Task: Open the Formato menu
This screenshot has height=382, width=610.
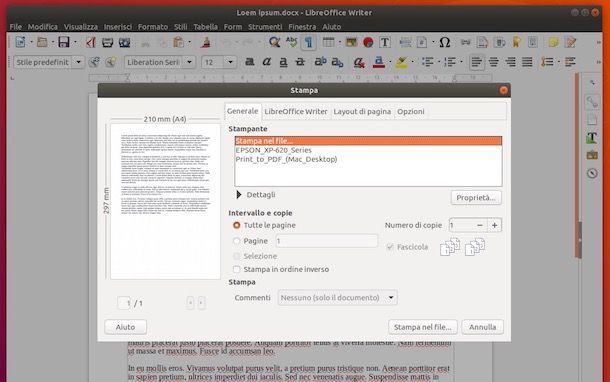Action: click(x=153, y=27)
